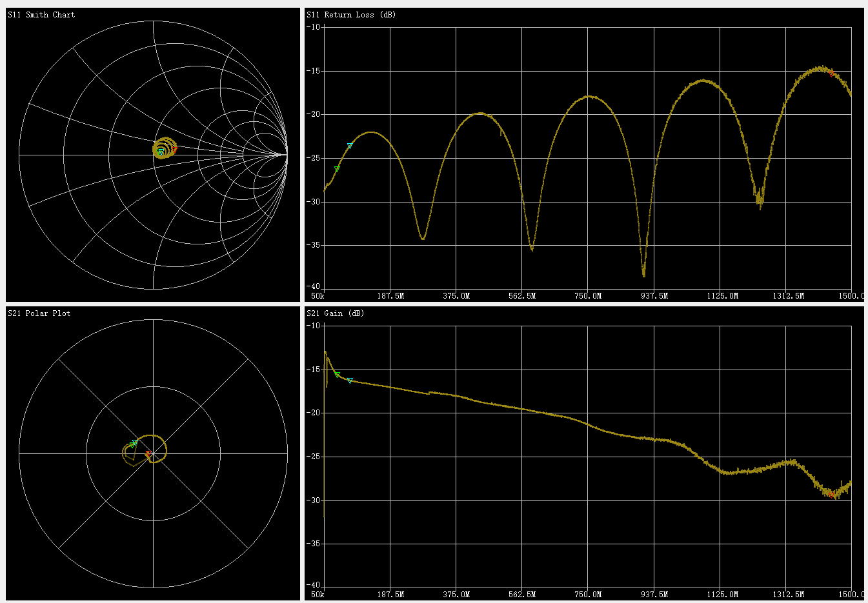Select the S21 Polar Plot title label
868x603 pixels.
coord(39,313)
